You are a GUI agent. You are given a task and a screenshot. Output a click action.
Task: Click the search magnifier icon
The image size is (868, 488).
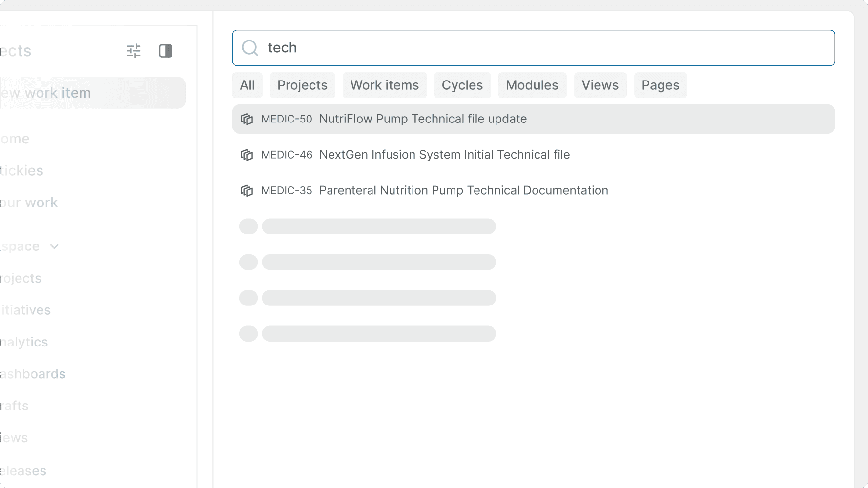250,48
